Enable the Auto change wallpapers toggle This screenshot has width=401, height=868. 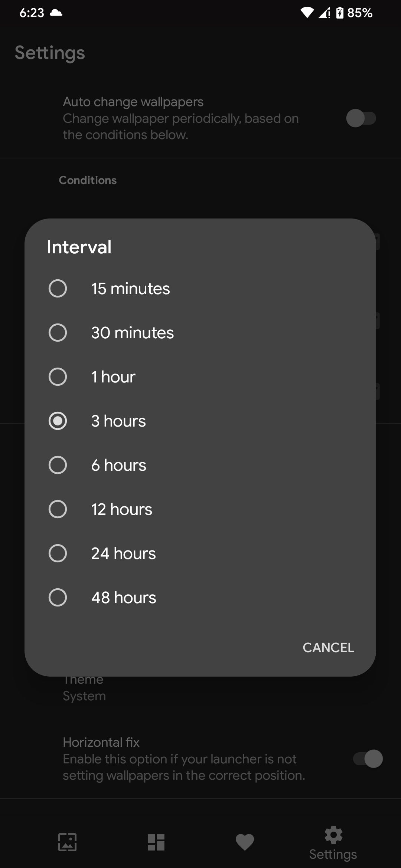tap(361, 118)
